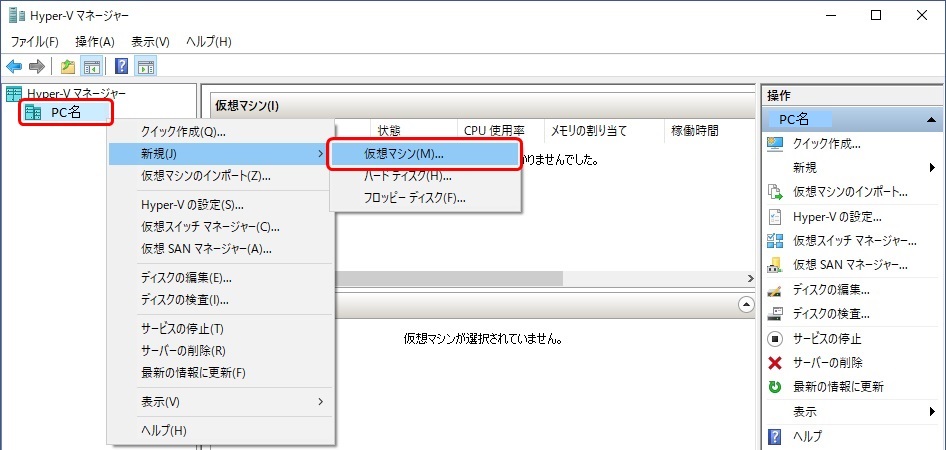
Task: Toggle the console tree pane toolbar icon
Action: (x=92, y=66)
